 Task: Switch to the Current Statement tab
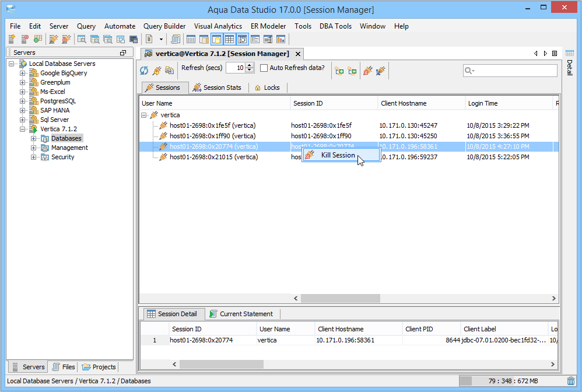241,314
